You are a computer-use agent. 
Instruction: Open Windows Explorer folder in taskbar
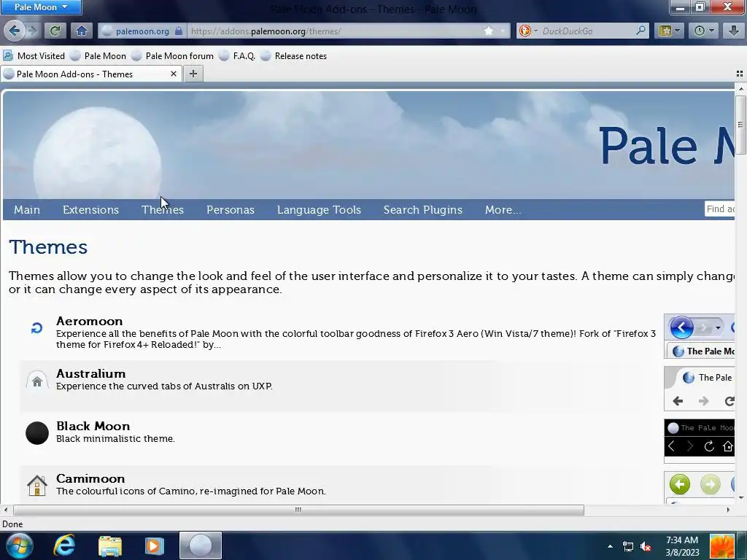click(110, 545)
